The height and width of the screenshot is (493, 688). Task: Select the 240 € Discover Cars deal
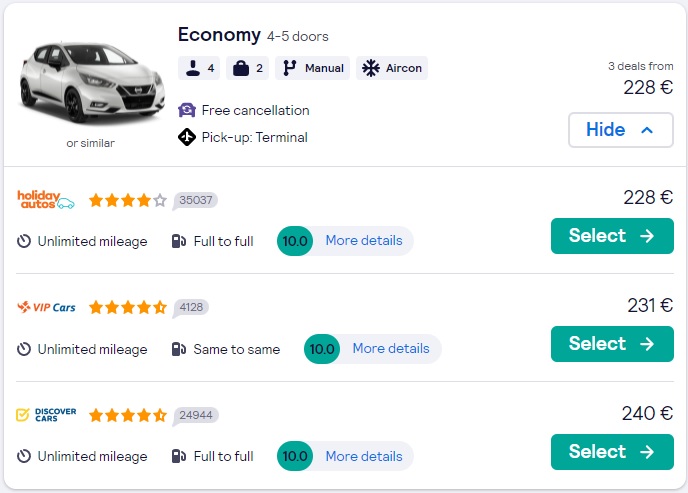[x=611, y=452]
